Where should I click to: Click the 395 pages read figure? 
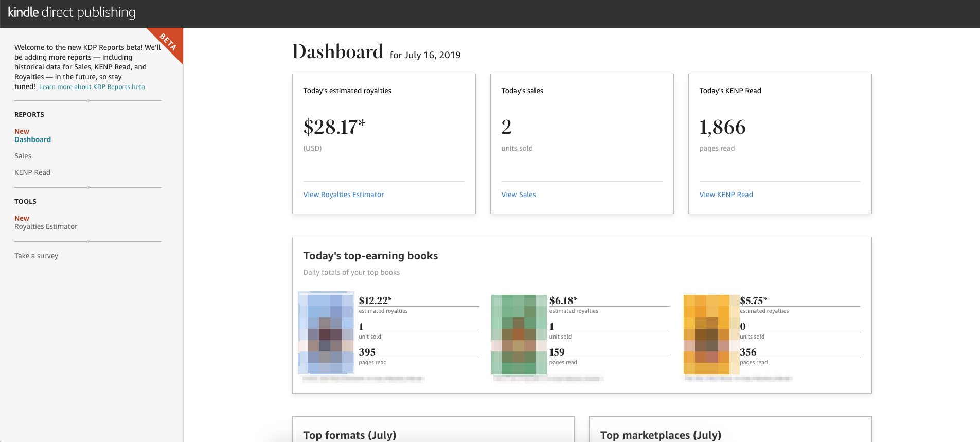pyautogui.click(x=367, y=352)
